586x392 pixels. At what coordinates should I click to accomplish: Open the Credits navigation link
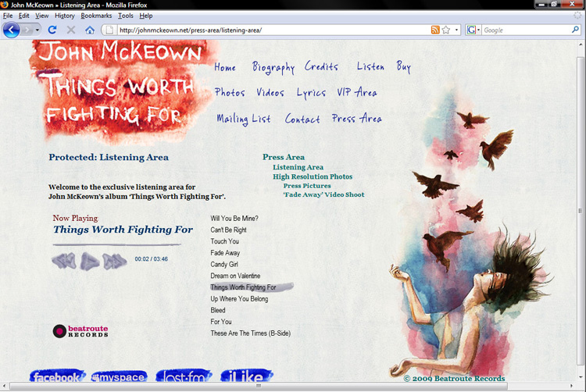(321, 66)
